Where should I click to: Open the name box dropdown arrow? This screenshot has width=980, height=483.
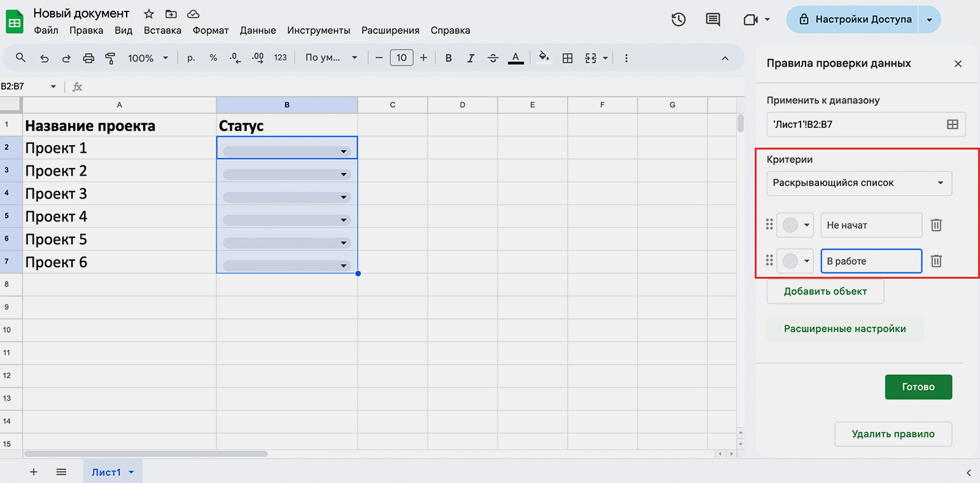(x=53, y=87)
